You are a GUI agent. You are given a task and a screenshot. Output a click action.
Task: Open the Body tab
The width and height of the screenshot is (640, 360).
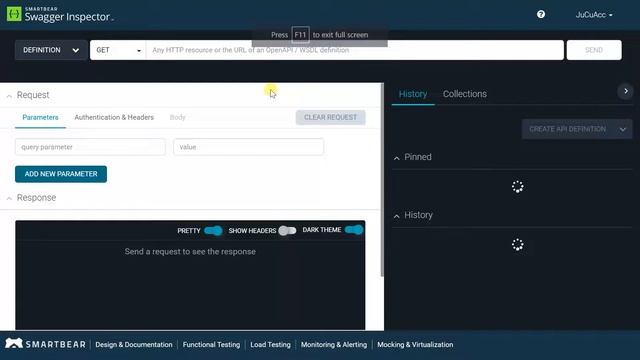pyautogui.click(x=178, y=118)
